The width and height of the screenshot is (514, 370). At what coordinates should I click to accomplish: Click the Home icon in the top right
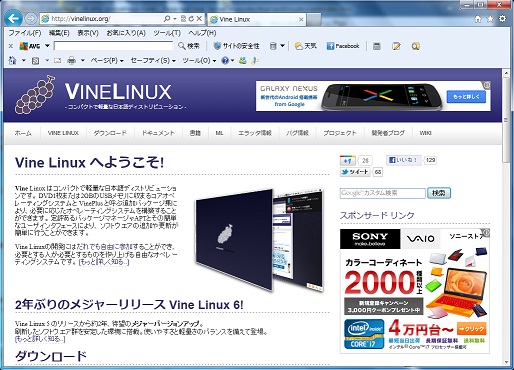coord(478,19)
